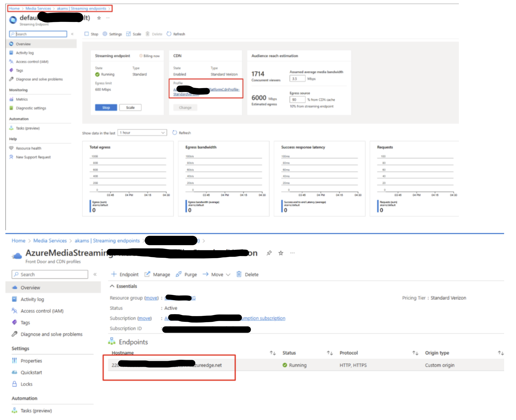
Task: Select Overview in the CDN profile sidebar
Action: tap(53, 287)
